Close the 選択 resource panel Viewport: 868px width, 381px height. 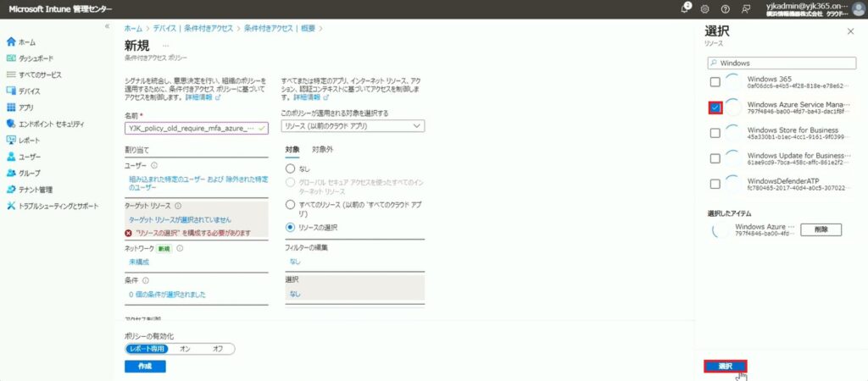pos(851,31)
